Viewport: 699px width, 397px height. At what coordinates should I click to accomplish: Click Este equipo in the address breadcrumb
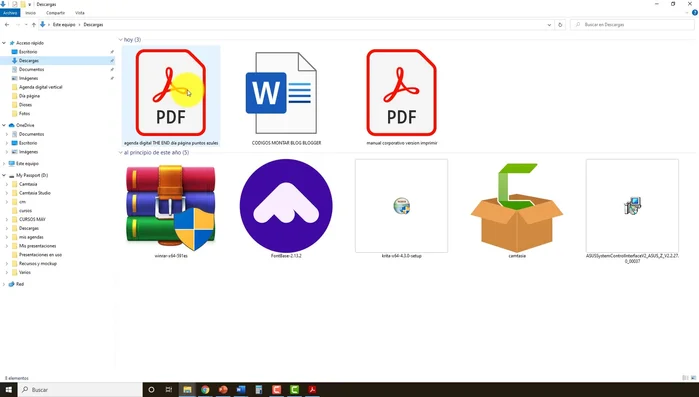pos(64,25)
